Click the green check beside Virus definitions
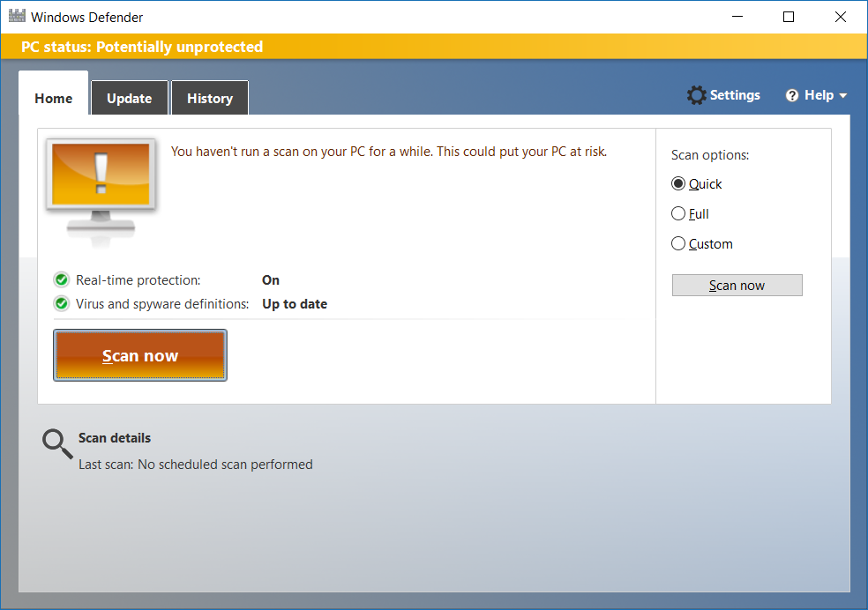The width and height of the screenshot is (868, 610). click(x=62, y=303)
